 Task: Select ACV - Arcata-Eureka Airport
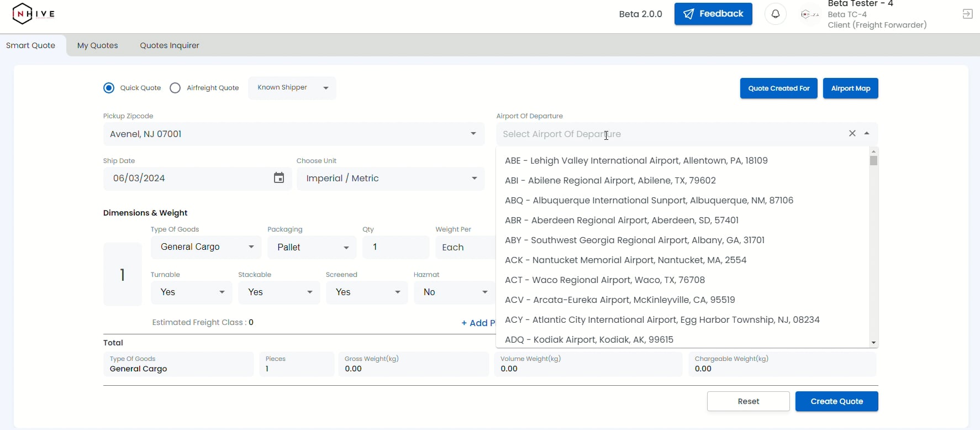[683, 300]
